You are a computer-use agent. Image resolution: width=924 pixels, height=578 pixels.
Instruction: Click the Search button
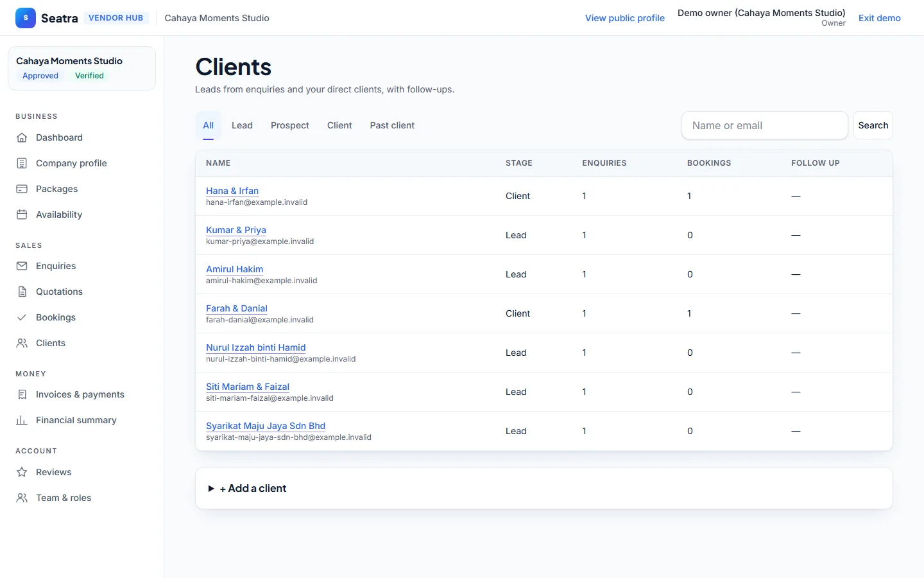tap(873, 125)
